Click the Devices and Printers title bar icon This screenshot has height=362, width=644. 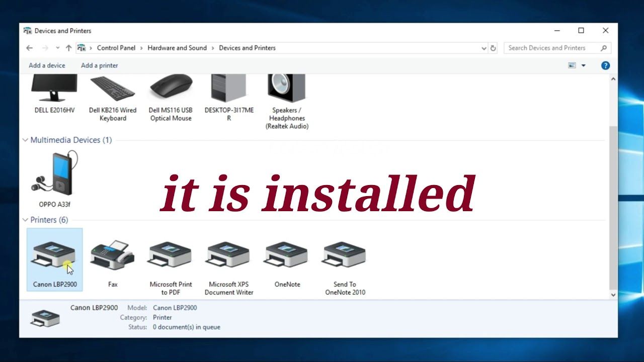tap(28, 31)
